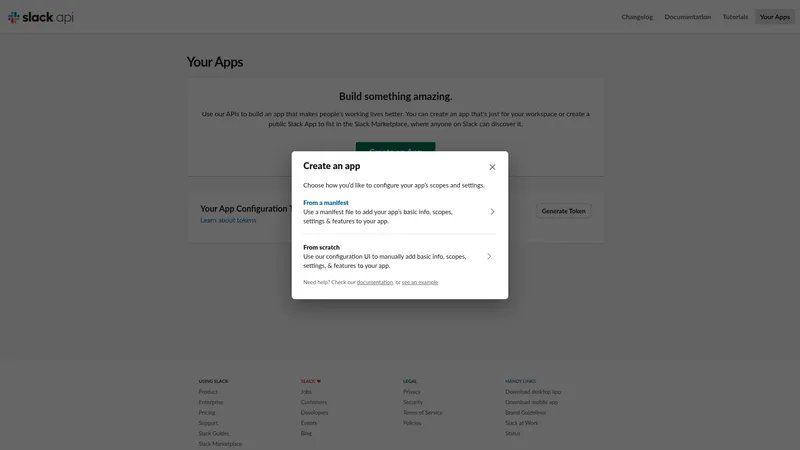Open the Events footer link
The height and width of the screenshot is (450, 800).
coord(309,423)
